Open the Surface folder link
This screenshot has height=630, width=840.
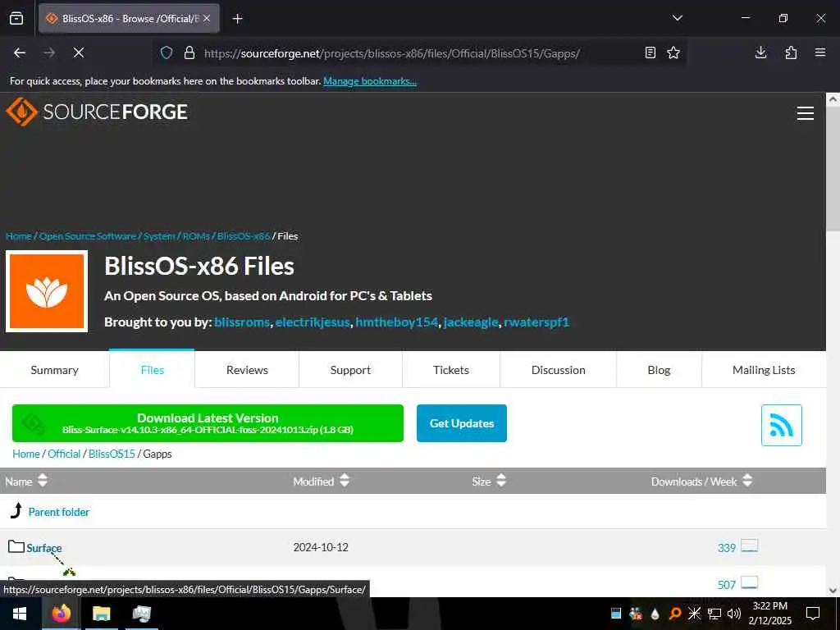click(44, 547)
